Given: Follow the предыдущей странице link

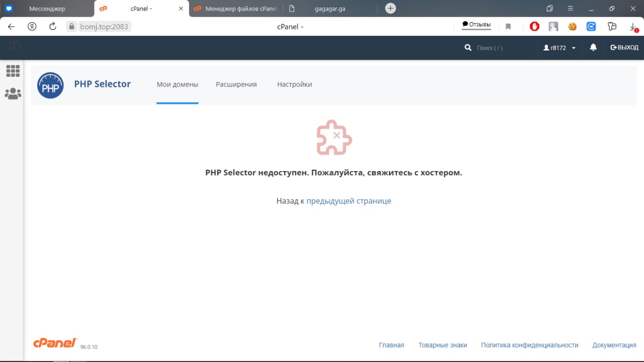Looking at the screenshot, I should (x=349, y=201).
